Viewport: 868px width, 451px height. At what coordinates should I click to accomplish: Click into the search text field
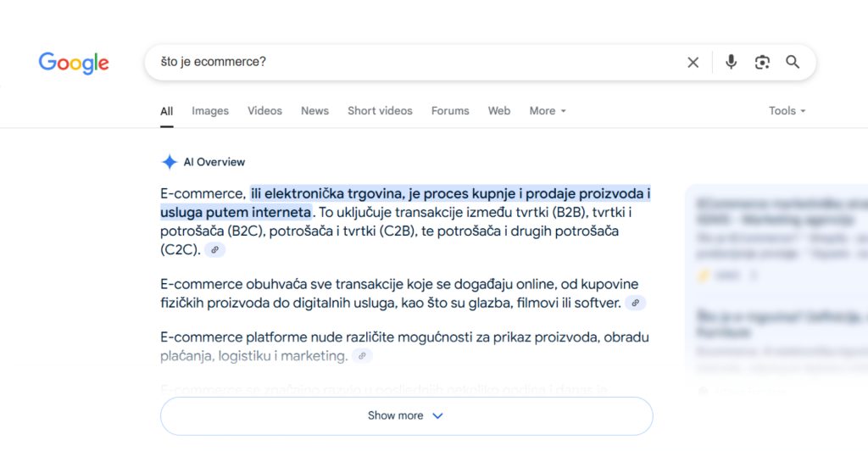(415, 62)
